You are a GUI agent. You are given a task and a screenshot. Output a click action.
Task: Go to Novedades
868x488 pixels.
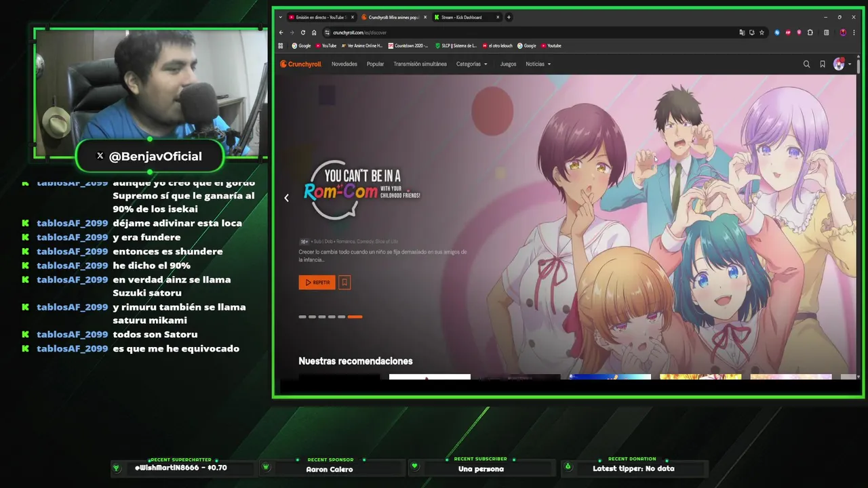(344, 64)
